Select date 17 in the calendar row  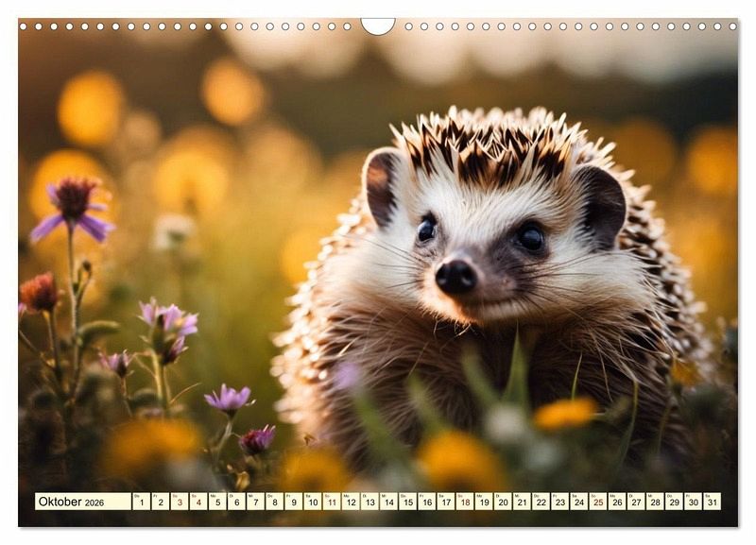445,502
